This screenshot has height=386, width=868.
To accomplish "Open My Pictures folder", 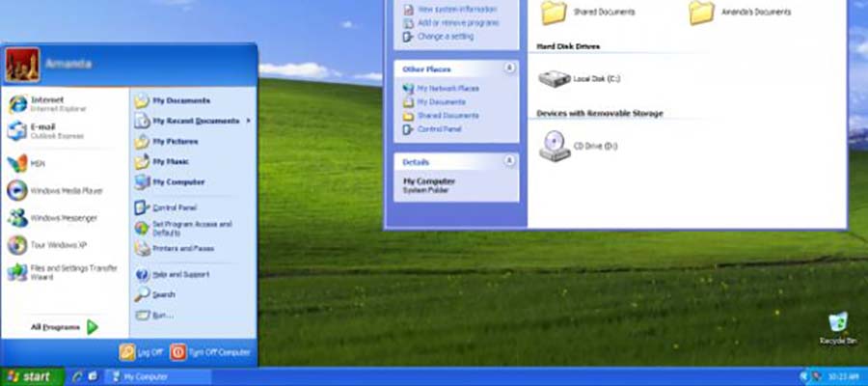I will click(193, 141).
